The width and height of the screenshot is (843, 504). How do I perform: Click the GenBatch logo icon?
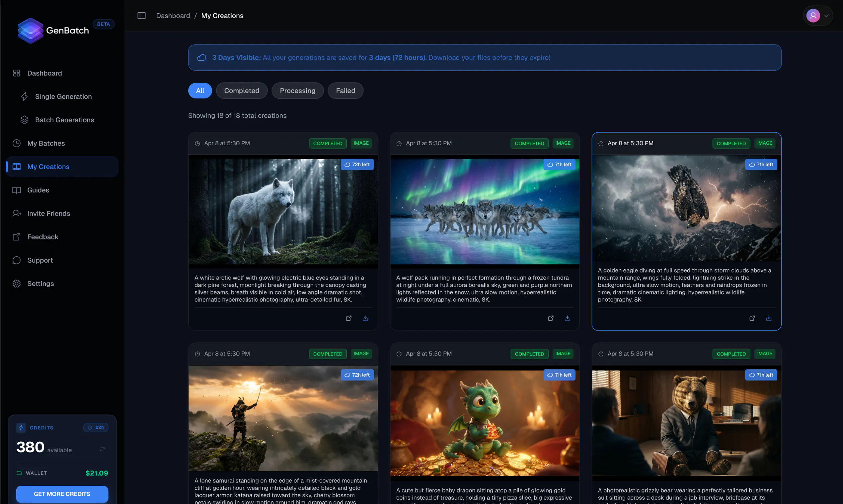31,31
